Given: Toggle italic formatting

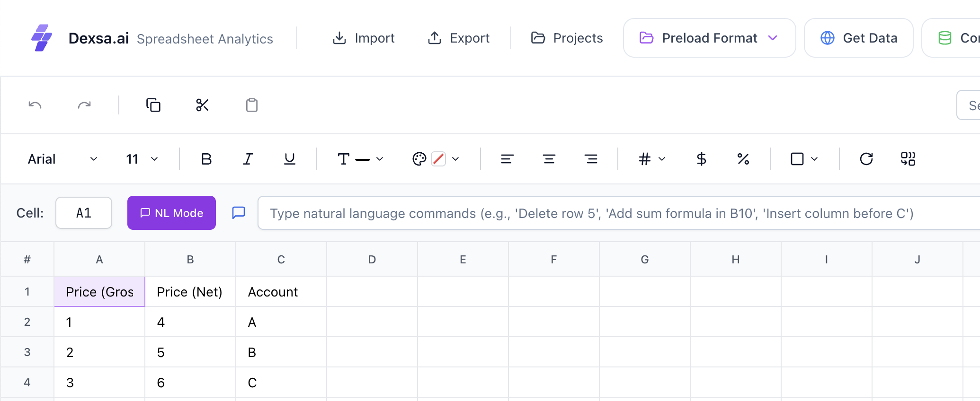Looking at the screenshot, I should (x=248, y=159).
